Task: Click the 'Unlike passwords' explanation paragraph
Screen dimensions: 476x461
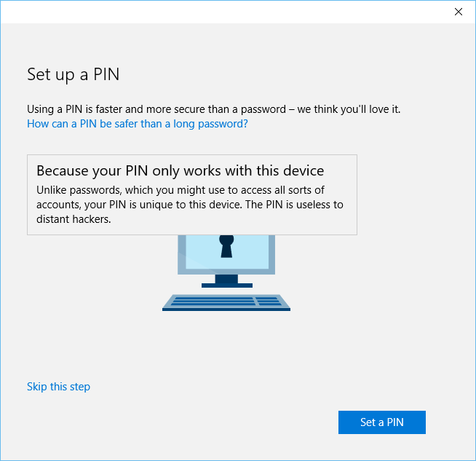Action: (x=189, y=205)
